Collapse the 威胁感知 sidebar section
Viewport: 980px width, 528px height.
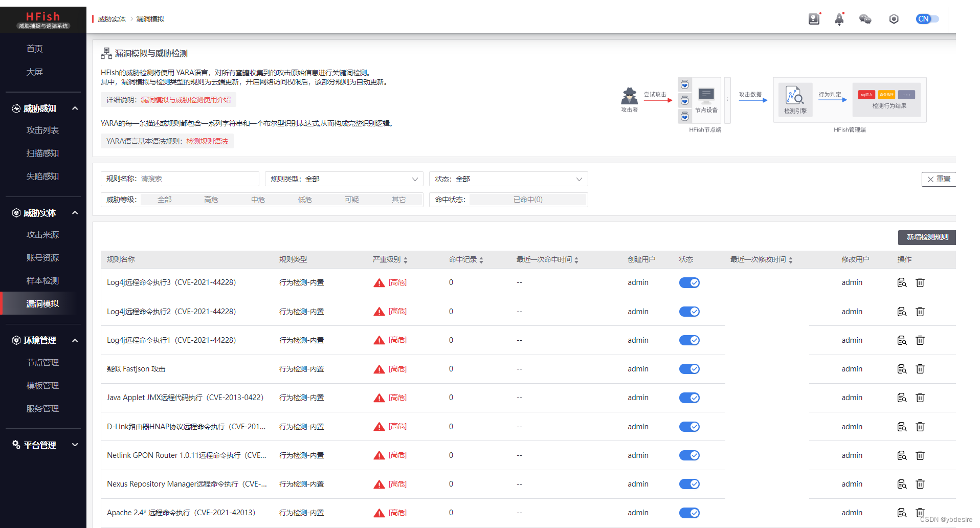click(x=75, y=108)
